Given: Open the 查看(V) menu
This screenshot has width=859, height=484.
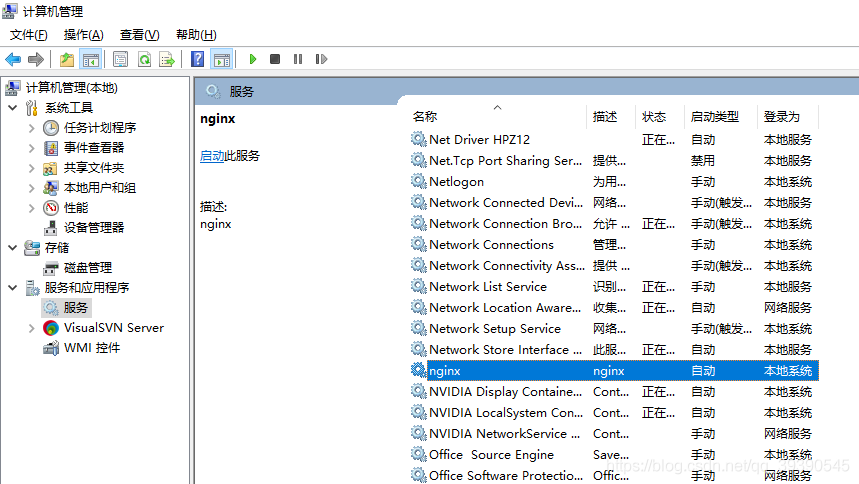Looking at the screenshot, I should pos(139,35).
